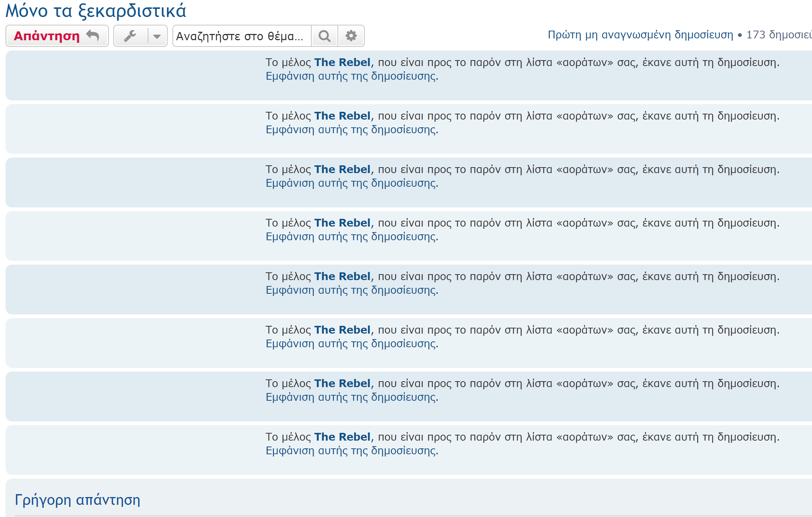This screenshot has height=517, width=812.
Task: Open The Rebel profile in last post
Action: coord(342,437)
